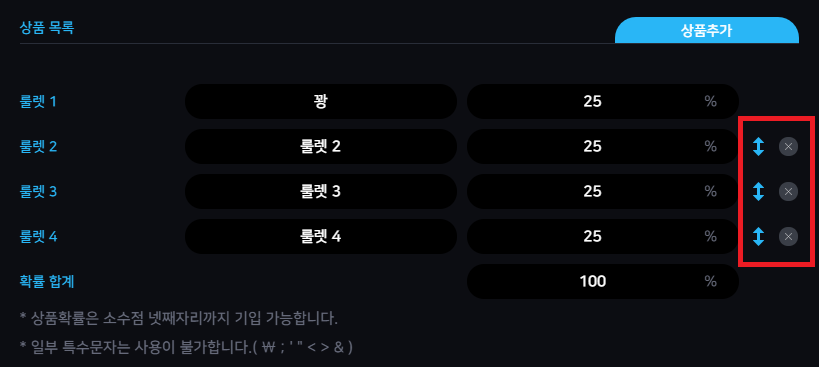Click the probability field of 룰렛 1 row
The image size is (819, 367).
603,101
